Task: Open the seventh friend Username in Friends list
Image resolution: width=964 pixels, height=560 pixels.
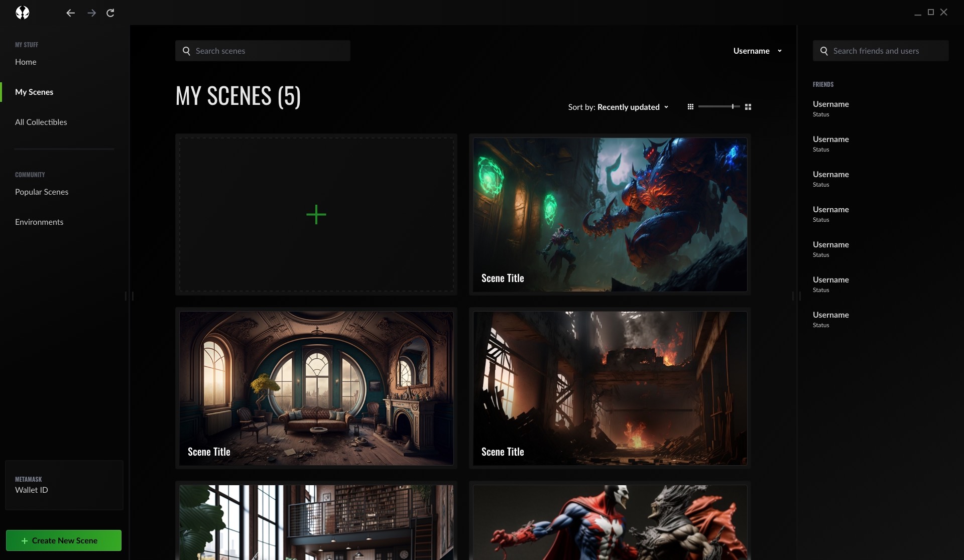Action: [831, 315]
